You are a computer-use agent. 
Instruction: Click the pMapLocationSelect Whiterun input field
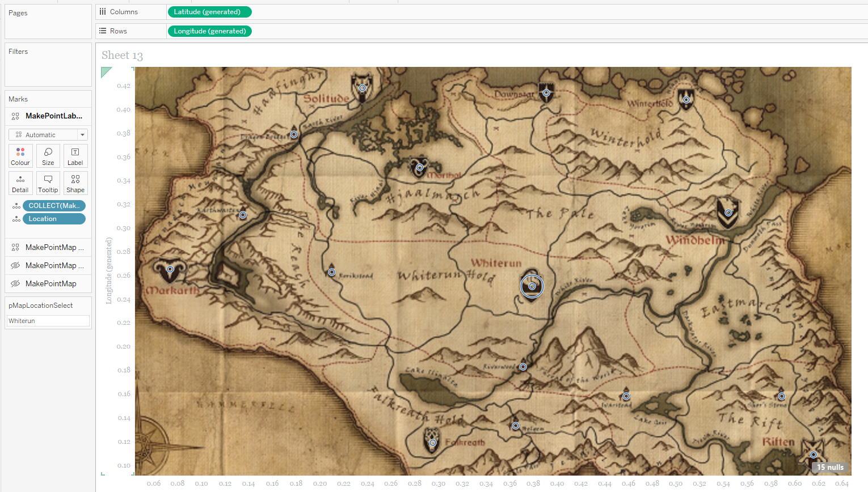coord(48,321)
